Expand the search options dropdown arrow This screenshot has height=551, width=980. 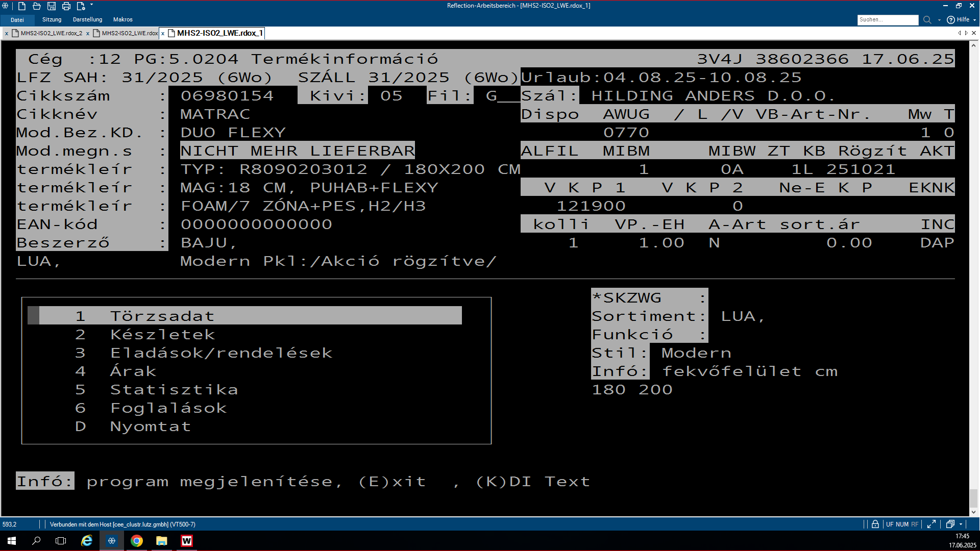tap(939, 20)
